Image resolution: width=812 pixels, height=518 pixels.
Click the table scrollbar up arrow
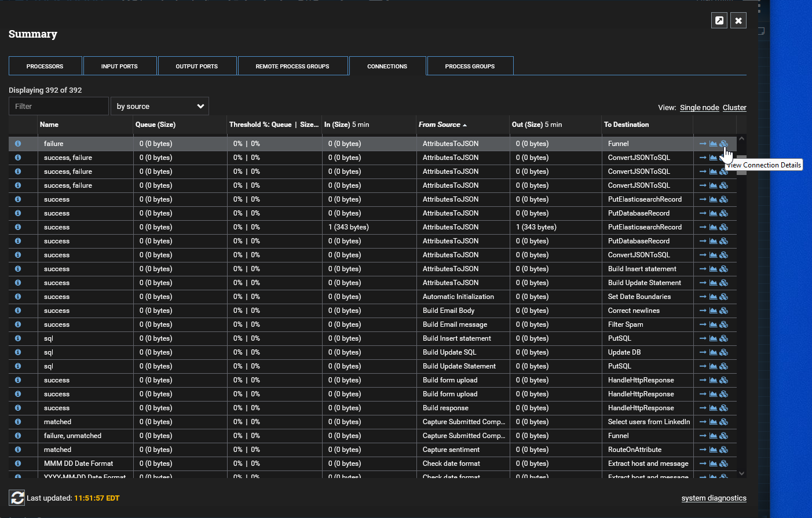coord(741,139)
